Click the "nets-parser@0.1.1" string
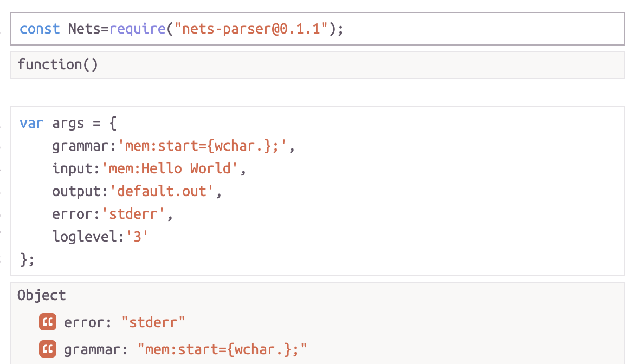 pos(251,29)
